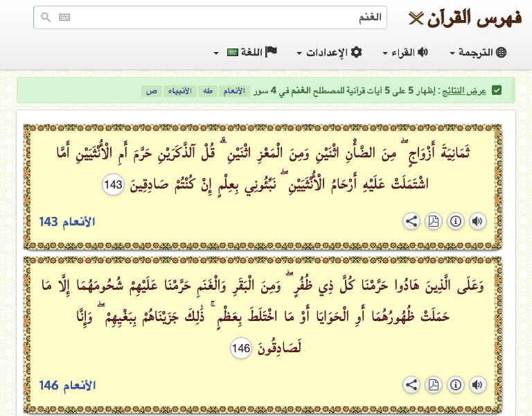Toggle the عرض النتائج checkbox
The image size is (532, 416).
coord(497,91)
